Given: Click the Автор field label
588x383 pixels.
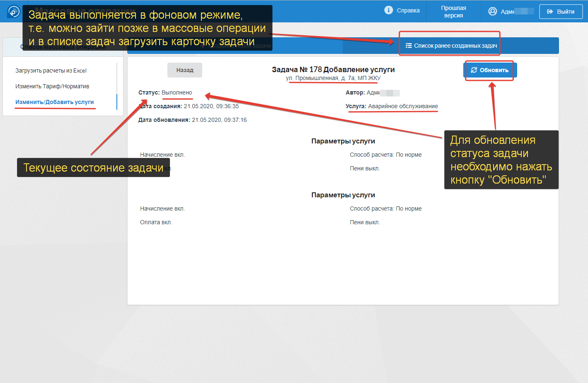Looking at the screenshot, I should tap(355, 92).
